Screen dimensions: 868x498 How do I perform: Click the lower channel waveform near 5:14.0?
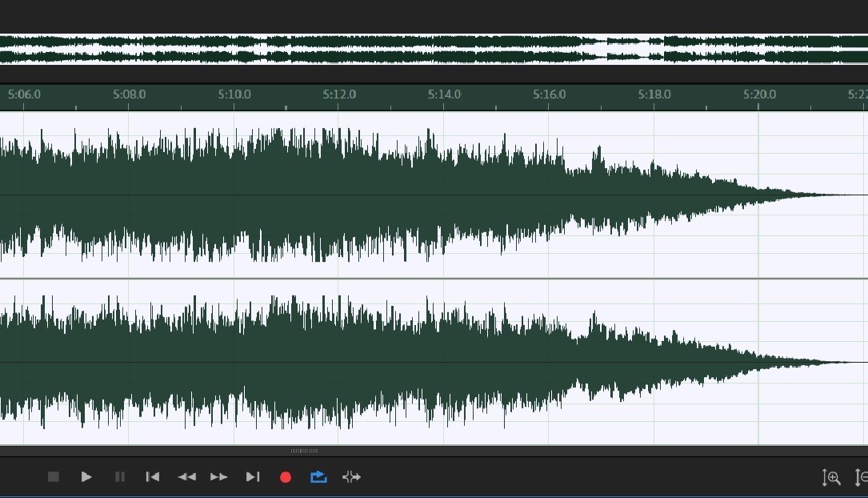[x=444, y=362]
